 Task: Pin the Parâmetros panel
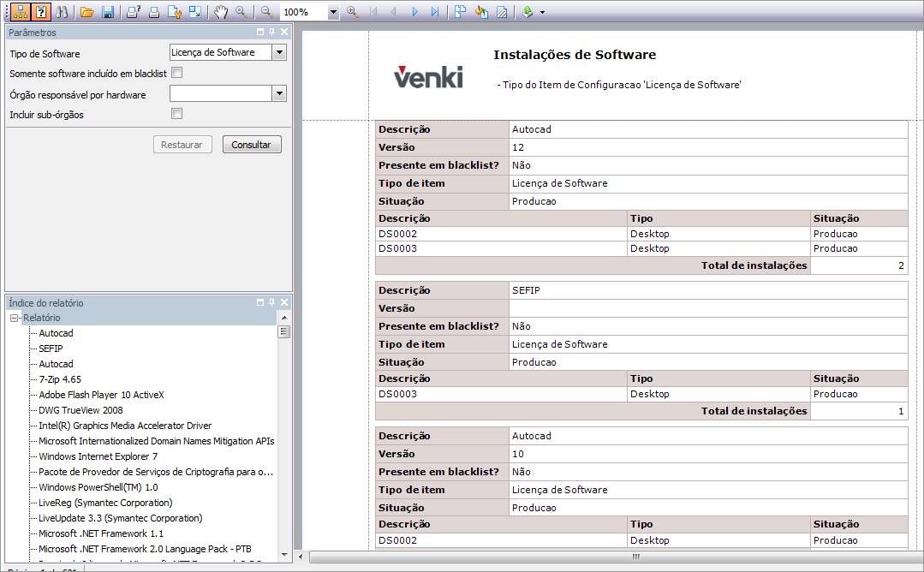point(271,32)
